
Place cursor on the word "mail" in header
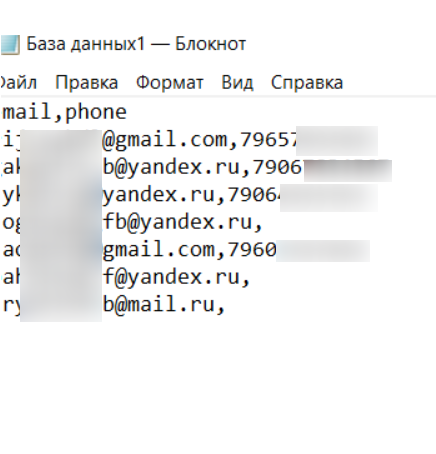27,112
